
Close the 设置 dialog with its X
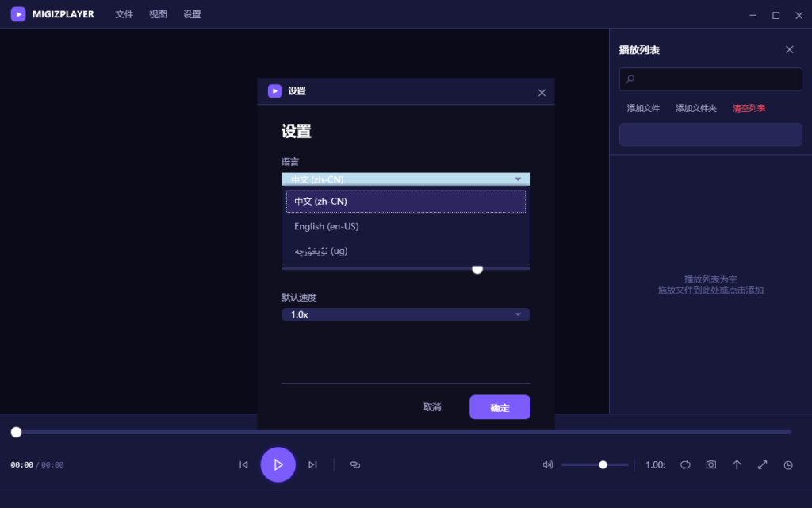[x=542, y=93]
